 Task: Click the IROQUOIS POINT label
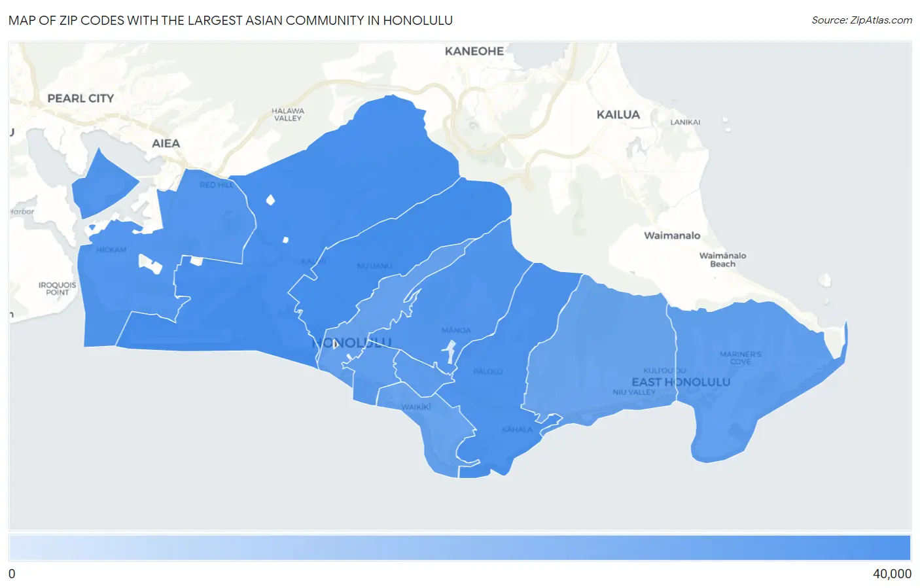point(57,288)
